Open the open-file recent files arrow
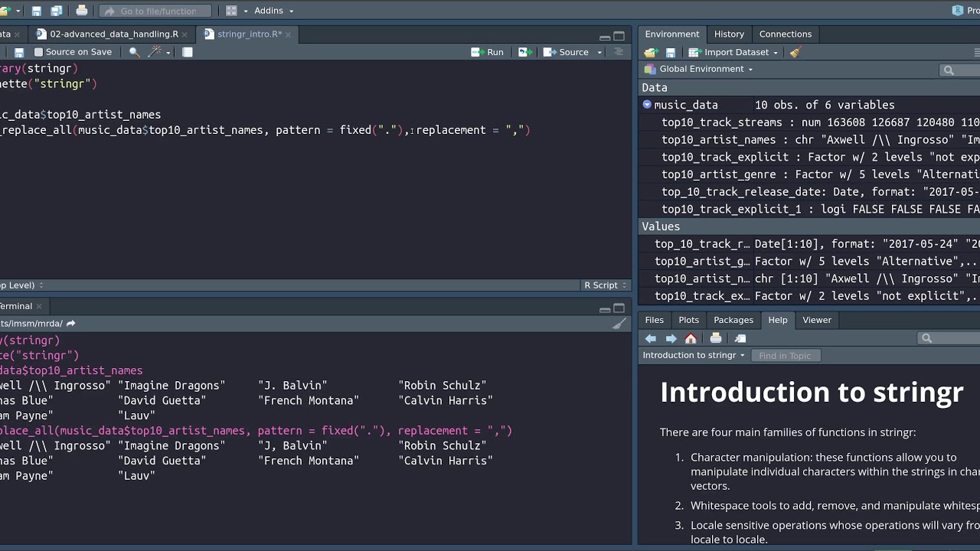Screen dimensions: 980x551 click(18, 11)
